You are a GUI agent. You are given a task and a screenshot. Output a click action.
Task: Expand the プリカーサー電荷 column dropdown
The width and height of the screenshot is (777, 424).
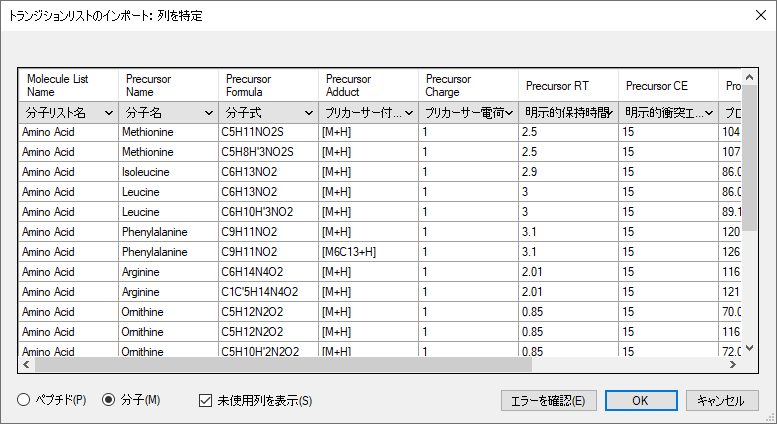tap(468, 113)
